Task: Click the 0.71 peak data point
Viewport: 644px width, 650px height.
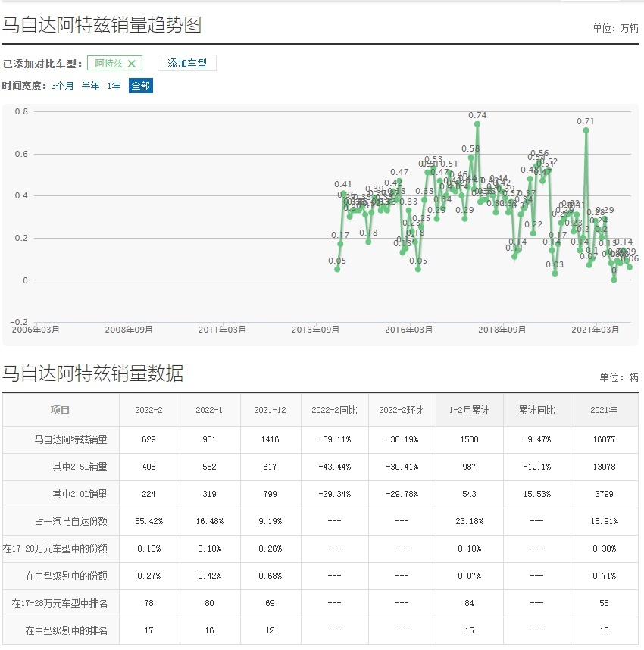Action: tap(586, 130)
